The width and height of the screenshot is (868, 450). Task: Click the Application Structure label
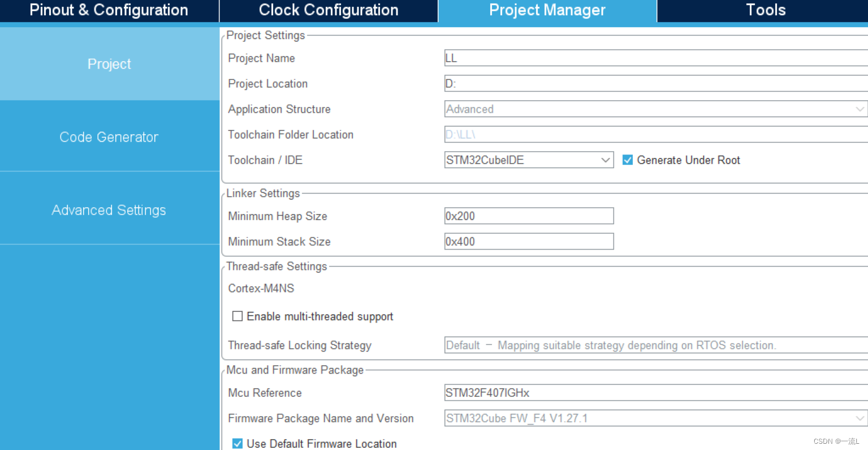pos(279,109)
